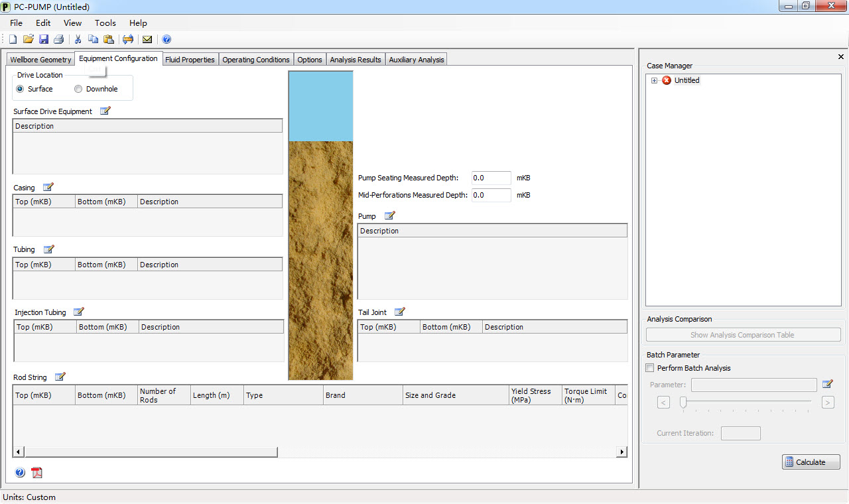Expand the Untitled case tree node
Viewport: 849px width, 504px height.
tap(655, 80)
